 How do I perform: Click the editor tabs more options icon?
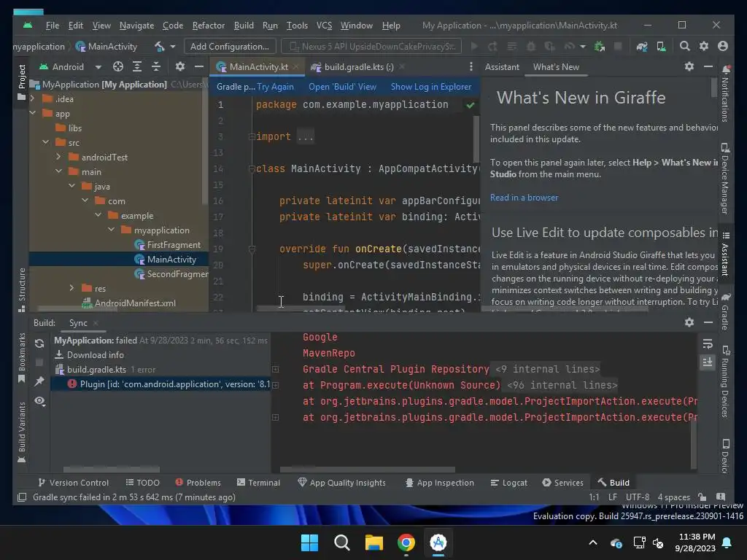(471, 66)
